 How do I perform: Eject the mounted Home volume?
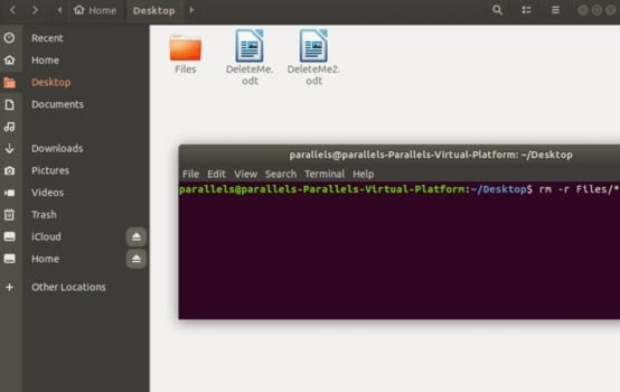(136, 259)
